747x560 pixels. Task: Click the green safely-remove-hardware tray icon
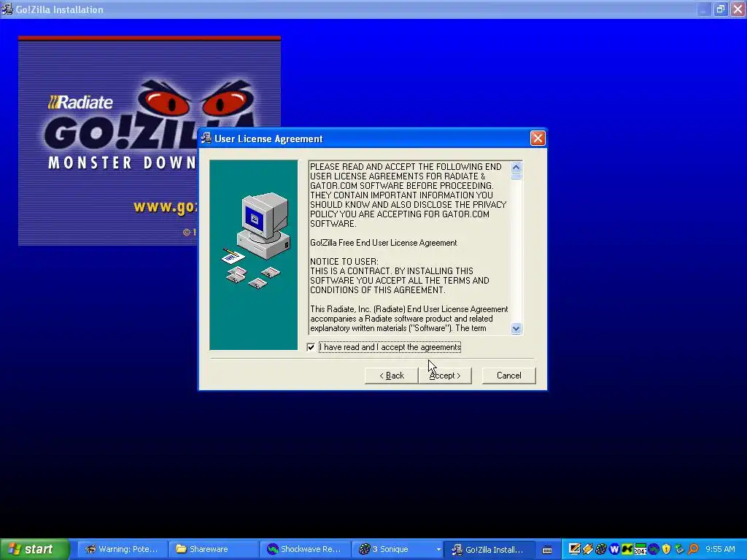[680, 549]
